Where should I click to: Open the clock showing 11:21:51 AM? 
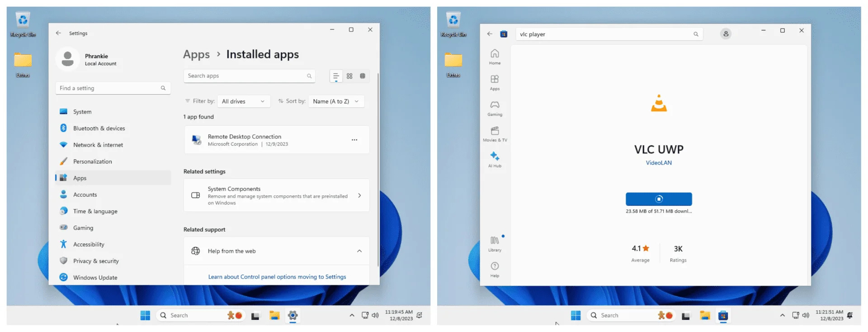point(829,315)
